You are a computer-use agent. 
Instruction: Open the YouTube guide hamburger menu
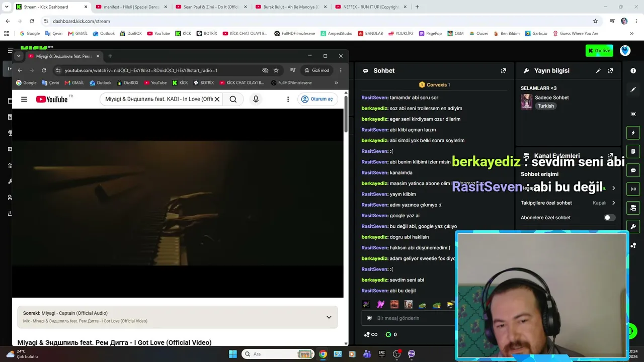click(x=24, y=99)
